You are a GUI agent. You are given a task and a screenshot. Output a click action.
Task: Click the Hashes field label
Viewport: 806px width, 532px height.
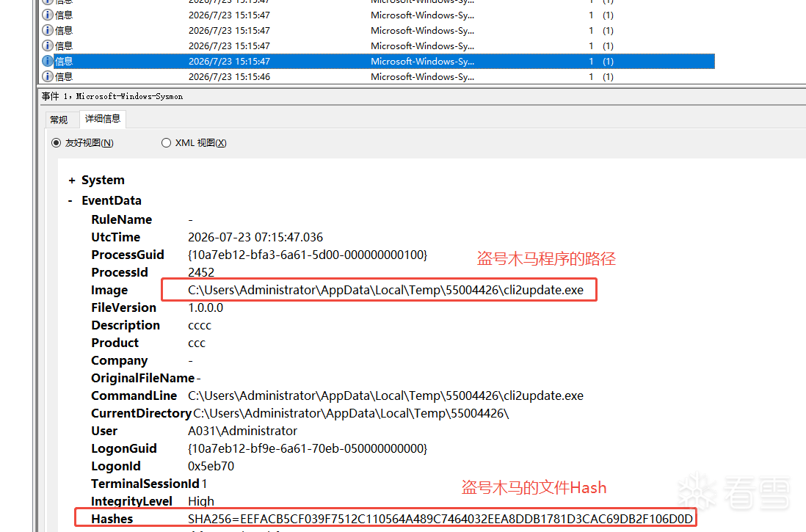[x=112, y=519]
